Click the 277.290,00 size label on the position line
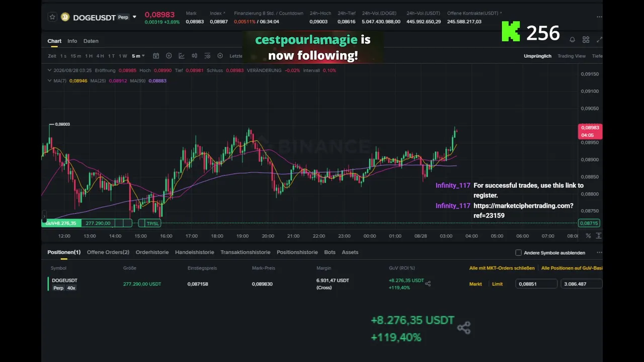This screenshot has width=644, height=362. click(x=98, y=223)
